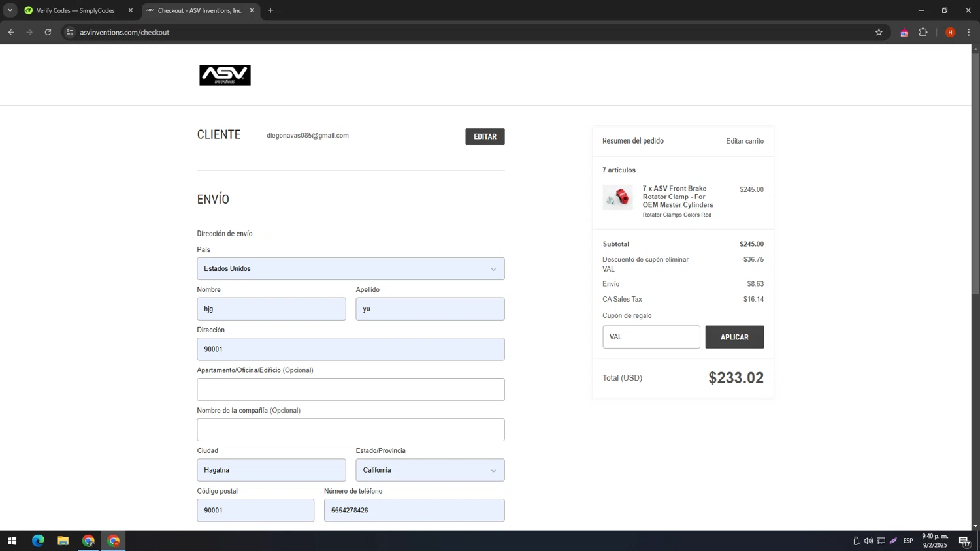Switch to Verify Codes SimplyCodes tab
This screenshot has width=980, height=551.
tap(75, 10)
